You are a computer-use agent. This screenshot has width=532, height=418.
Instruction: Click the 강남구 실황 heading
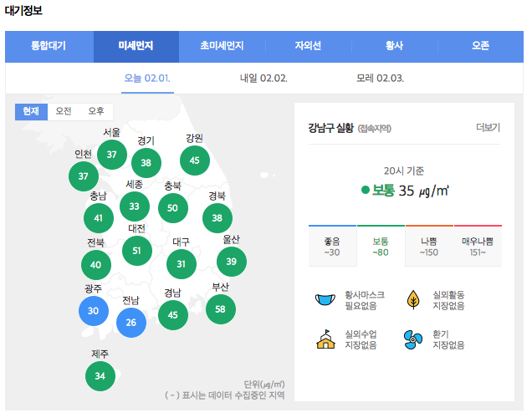[x=331, y=128]
